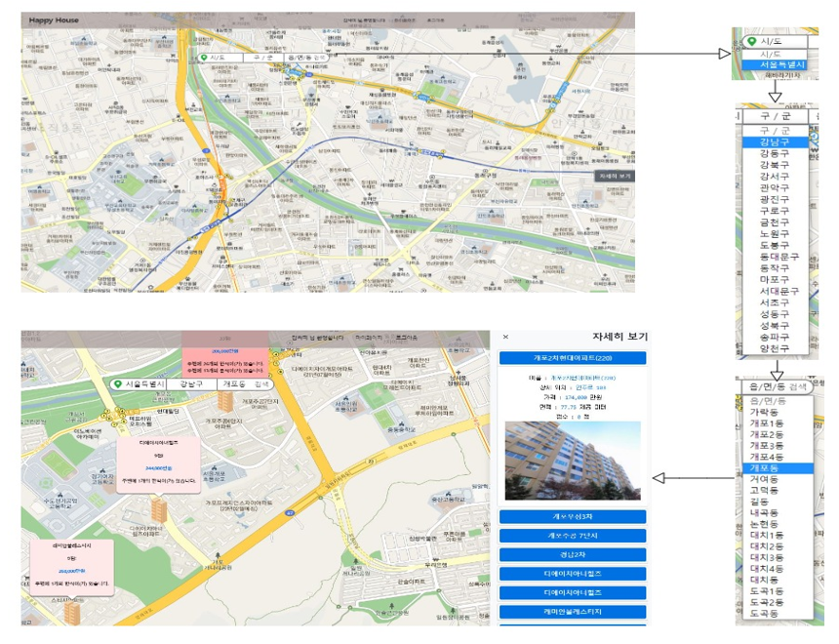Choose 대치1동 from the 읍/면/동 list
The image size is (839, 644).
[x=777, y=536]
